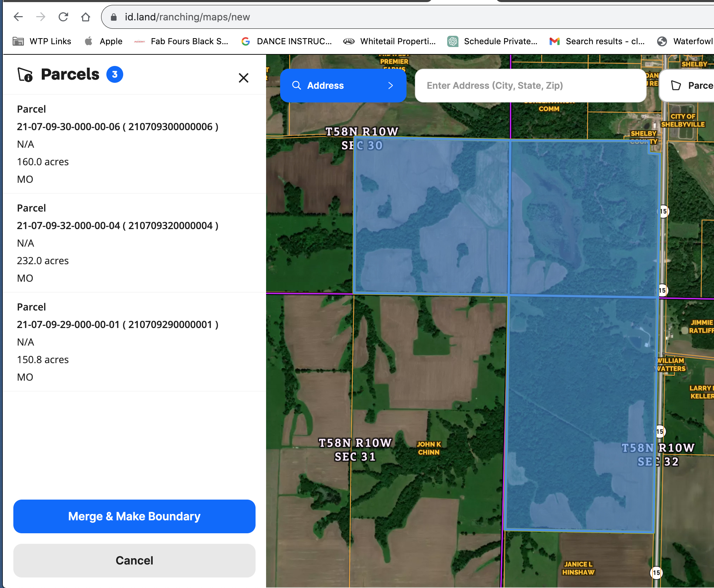The height and width of the screenshot is (588, 714).
Task: Click the browser home icon
Action: (86, 17)
